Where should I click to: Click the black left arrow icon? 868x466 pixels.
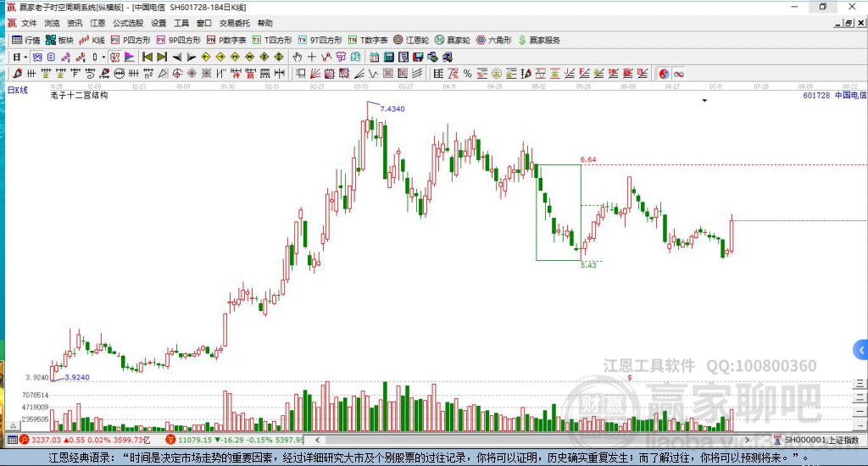click(176, 57)
